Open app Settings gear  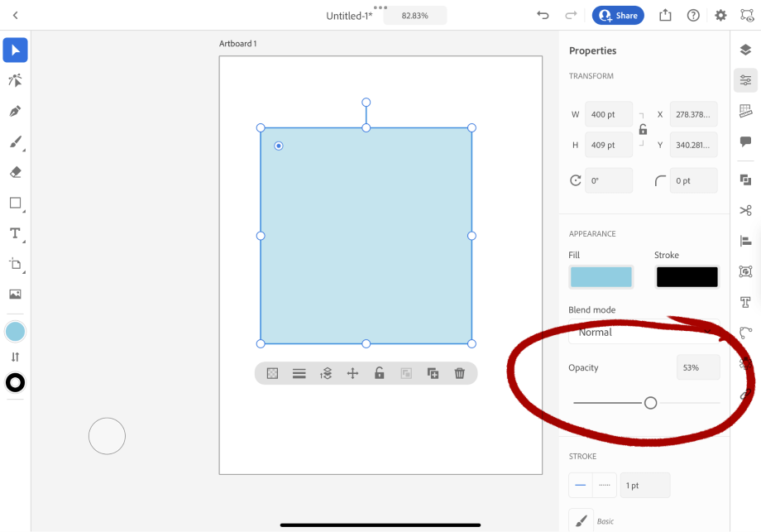[x=720, y=16]
